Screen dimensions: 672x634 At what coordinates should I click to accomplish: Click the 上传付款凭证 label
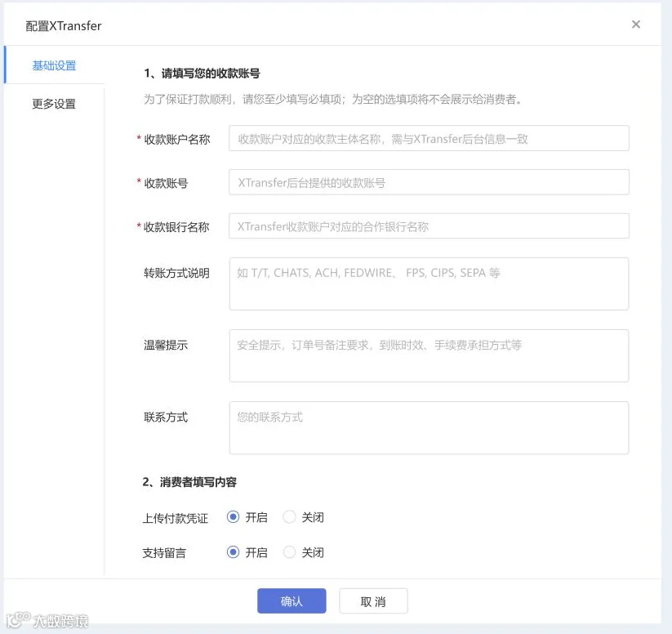[x=176, y=519]
